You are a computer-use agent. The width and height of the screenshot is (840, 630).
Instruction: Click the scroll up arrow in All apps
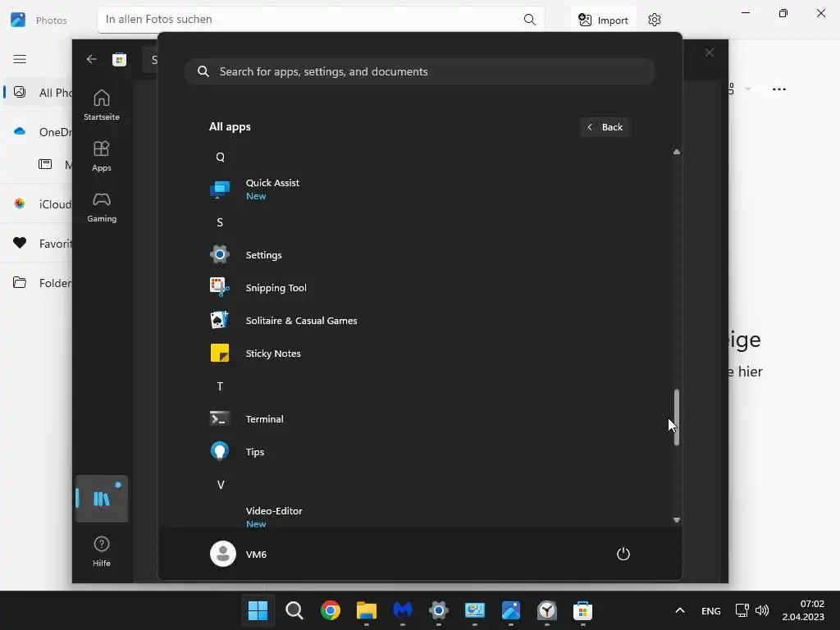[x=677, y=152]
